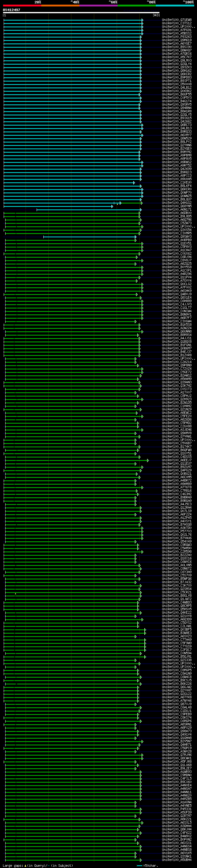197x868 pixels.
Task: Select hit label UniRef100_Q8X1E4
Action: pyautogui.click(x=177, y=297)
